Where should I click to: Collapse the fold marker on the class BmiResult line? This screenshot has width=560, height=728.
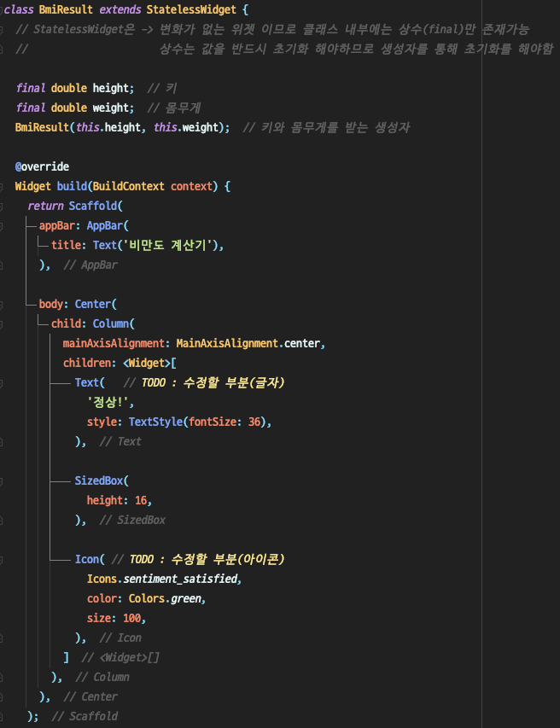2,10
